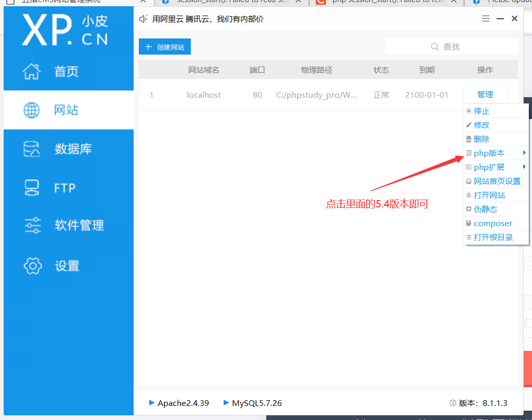532x420 pixels.
Task: Click the house icon beside 首页
Action: click(x=32, y=72)
